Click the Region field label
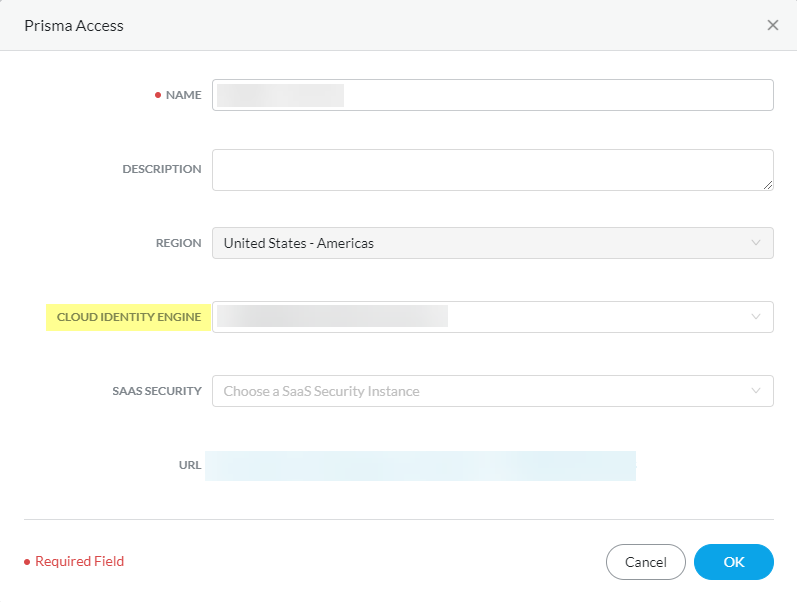The image size is (797, 602). [x=178, y=243]
